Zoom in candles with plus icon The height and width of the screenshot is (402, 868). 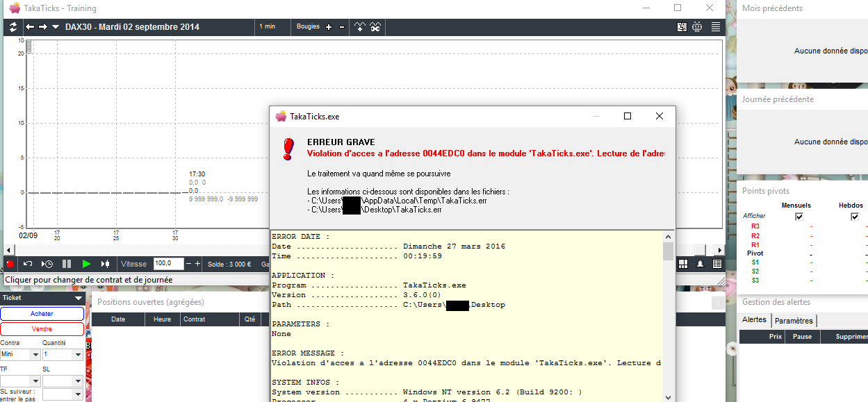(329, 27)
